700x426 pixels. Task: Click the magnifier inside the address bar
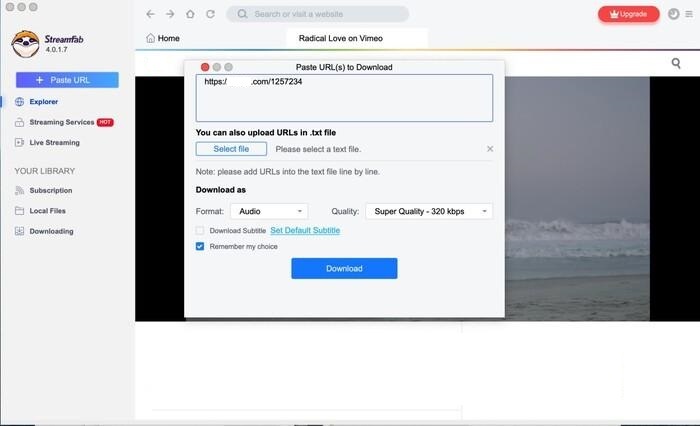(242, 14)
